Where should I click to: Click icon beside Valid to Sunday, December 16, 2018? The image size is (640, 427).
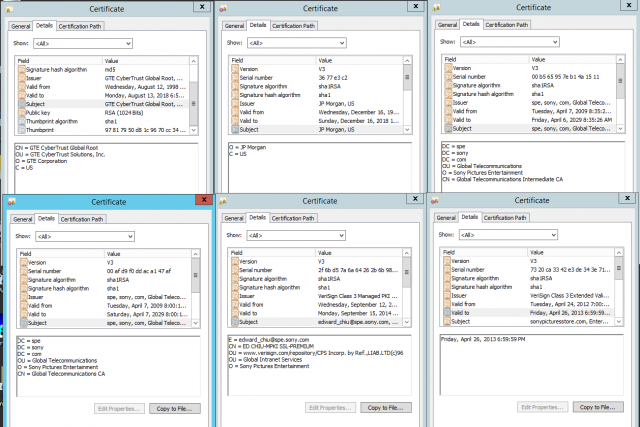(235, 121)
